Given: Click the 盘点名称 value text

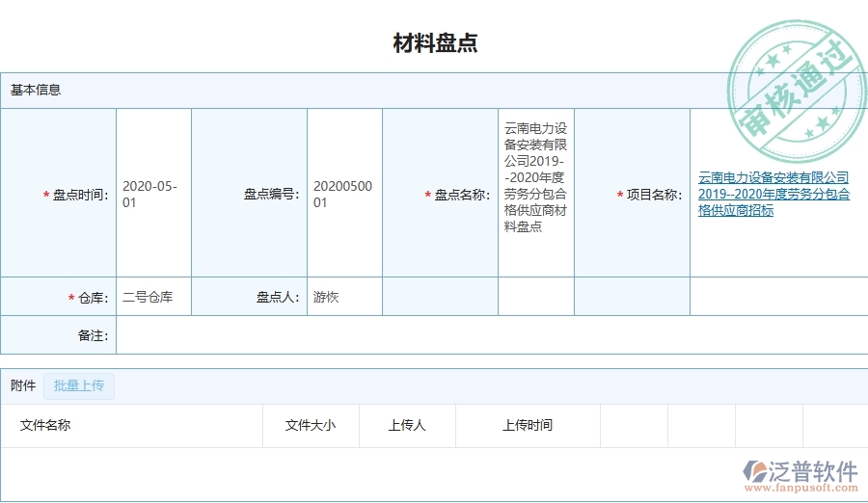Looking at the screenshot, I should click(535, 177).
